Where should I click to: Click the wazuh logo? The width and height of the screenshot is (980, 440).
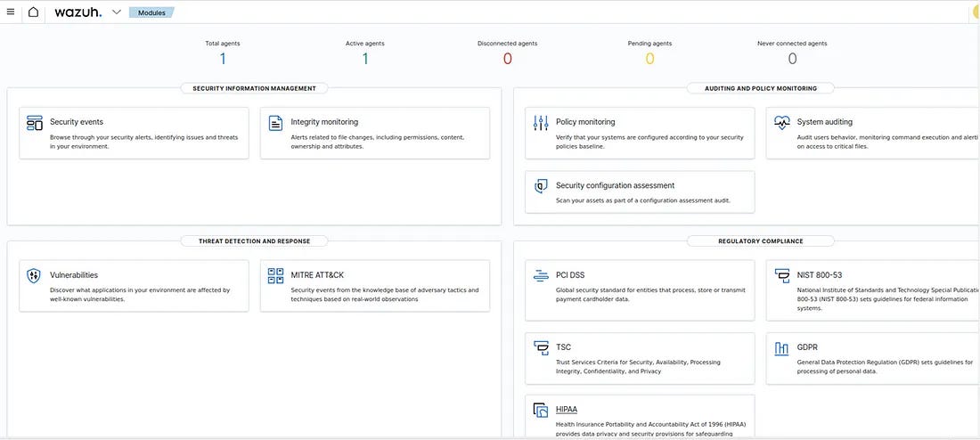click(78, 12)
